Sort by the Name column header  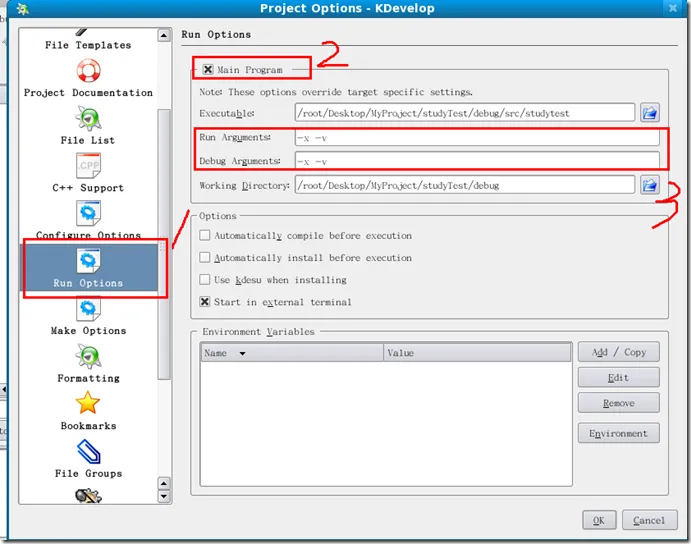click(292, 353)
